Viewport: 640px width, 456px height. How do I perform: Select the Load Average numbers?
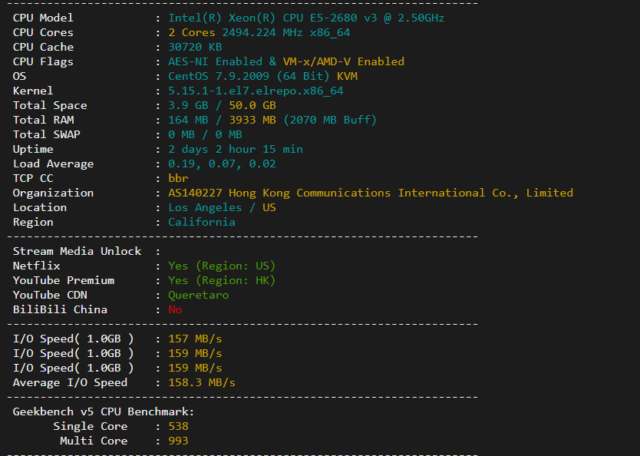point(222,164)
